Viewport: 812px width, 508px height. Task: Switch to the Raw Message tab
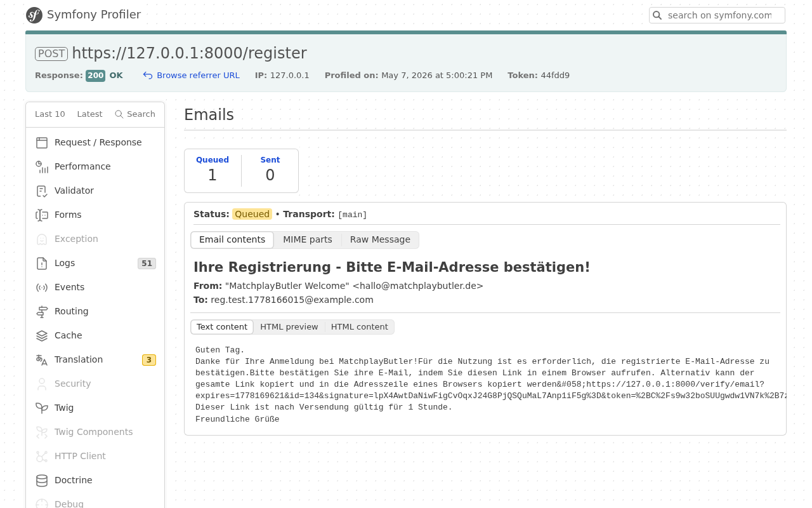(380, 239)
